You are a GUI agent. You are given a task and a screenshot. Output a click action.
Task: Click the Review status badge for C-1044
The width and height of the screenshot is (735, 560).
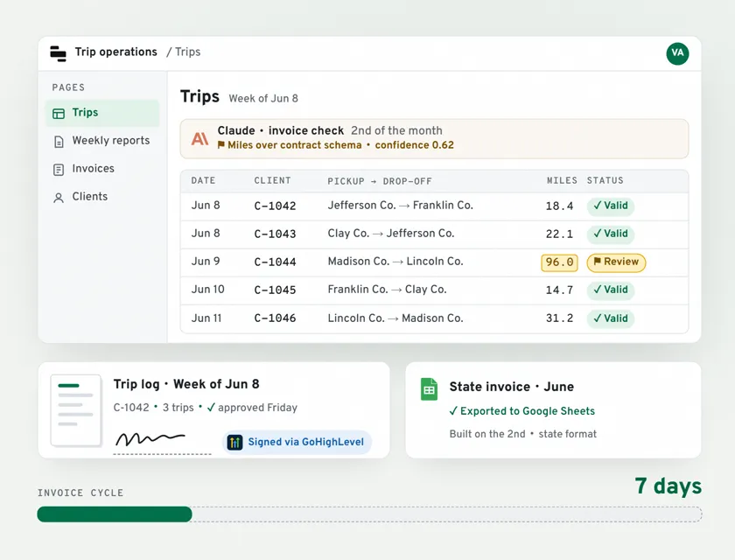click(616, 262)
